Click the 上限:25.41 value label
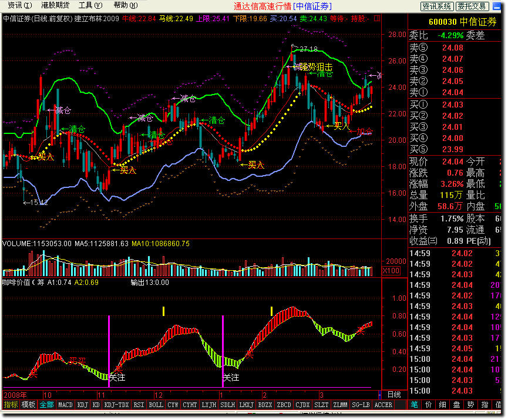508x420 pixels. [x=213, y=18]
